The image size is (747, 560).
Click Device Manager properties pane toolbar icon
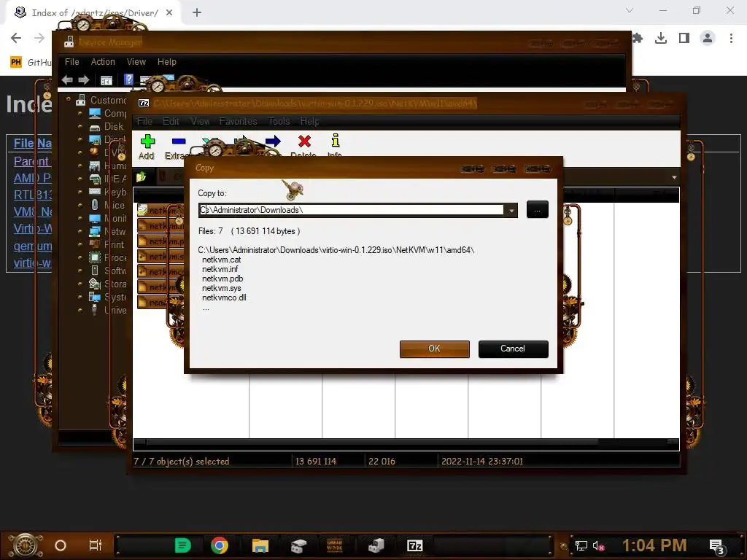click(107, 80)
